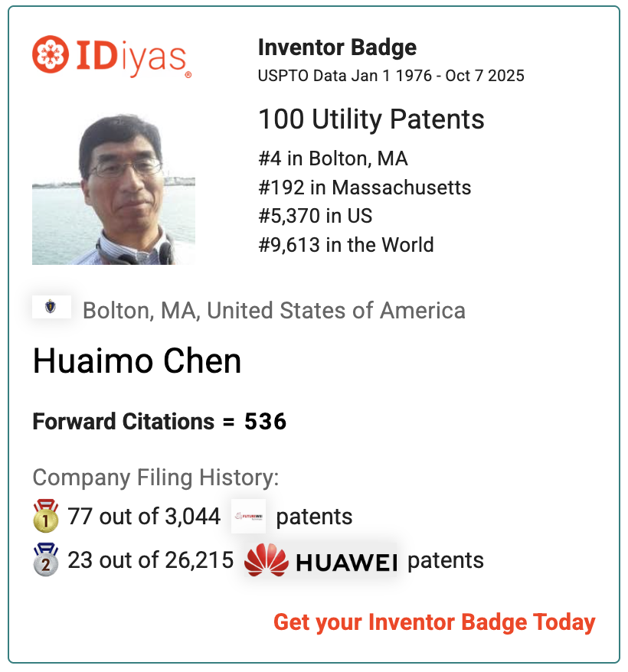Click the #9,613 in the World ranking
This screenshot has height=672, width=628.
pyautogui.click(x=346, y=245)
